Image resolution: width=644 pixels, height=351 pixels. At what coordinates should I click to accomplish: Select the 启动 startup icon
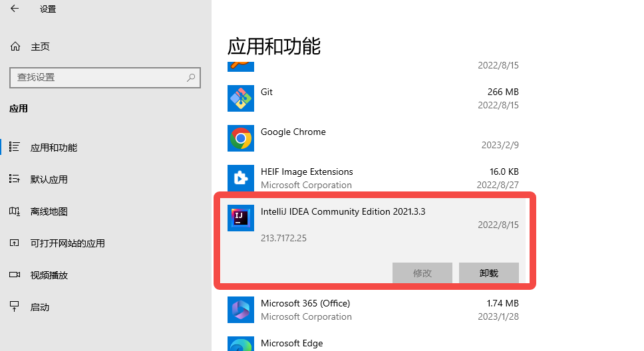pyautogui.click(x=15, y=306)
